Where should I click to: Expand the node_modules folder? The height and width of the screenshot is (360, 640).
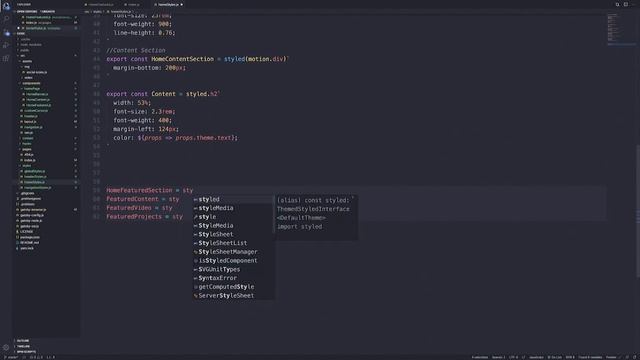click(31, 44)
